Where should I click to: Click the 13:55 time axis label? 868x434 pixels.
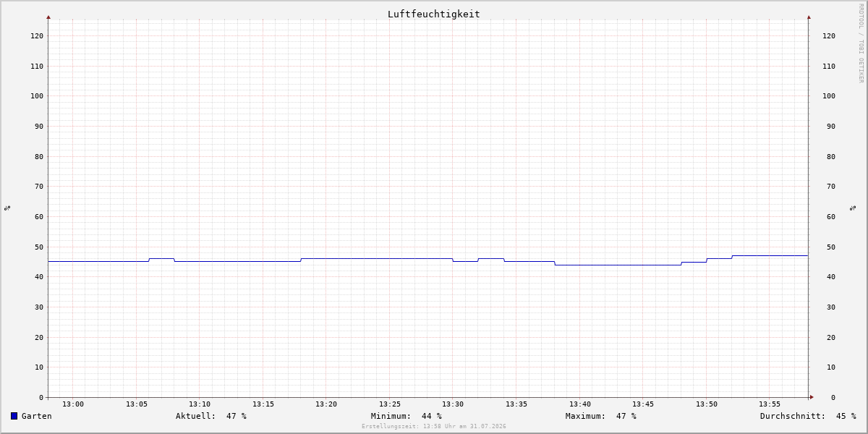[770, 404]
